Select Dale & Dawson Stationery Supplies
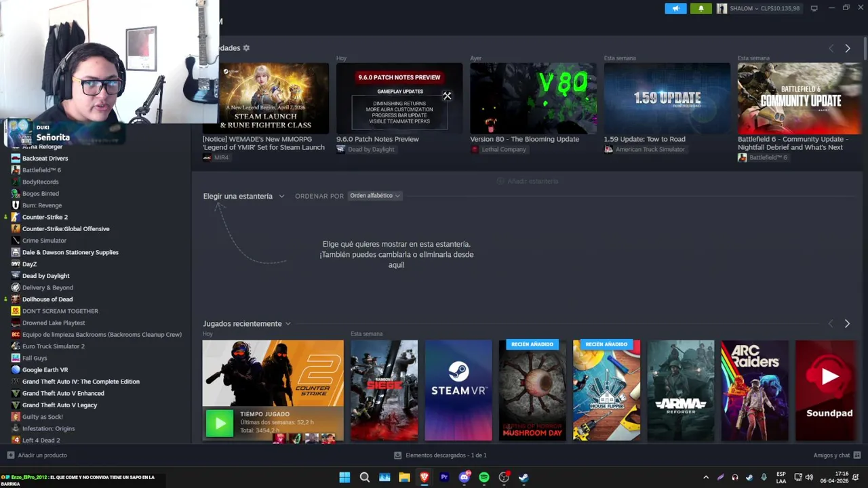The height and width of the screenshot is (488, 868). (x=70, y=252)
